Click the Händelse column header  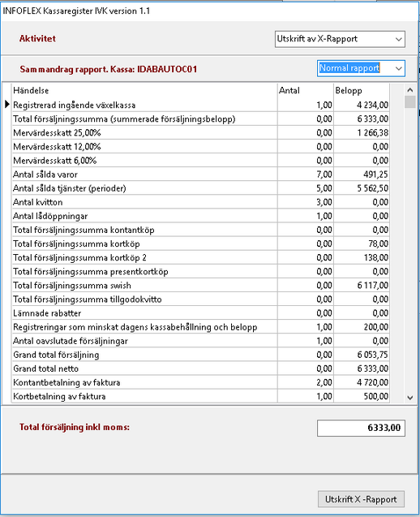tap(144, 90)
